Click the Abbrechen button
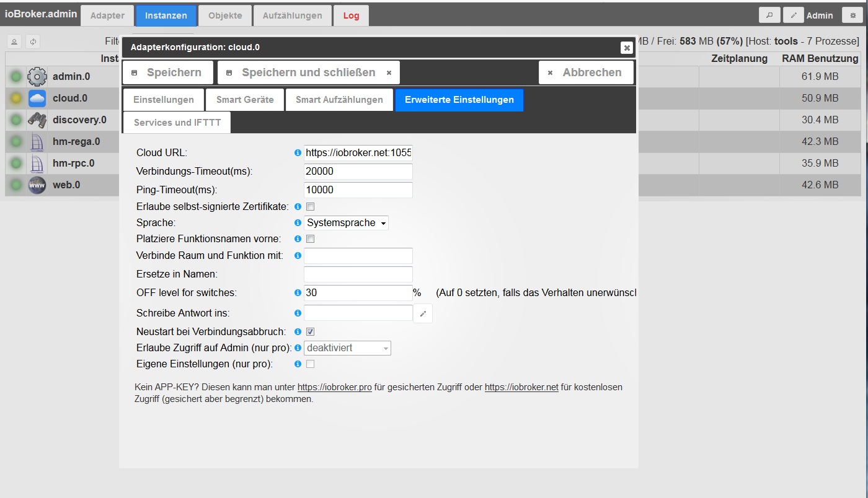868x498 pixels. (x=586, y=72)
